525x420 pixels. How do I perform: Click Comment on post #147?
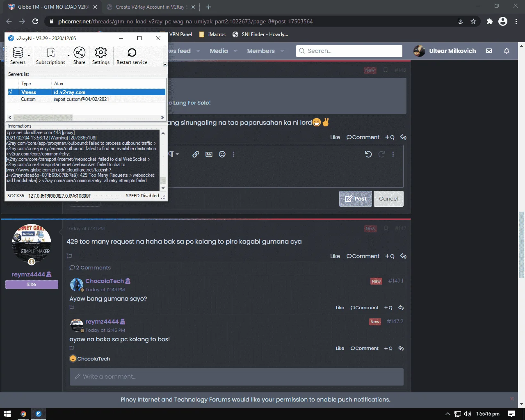363,256
